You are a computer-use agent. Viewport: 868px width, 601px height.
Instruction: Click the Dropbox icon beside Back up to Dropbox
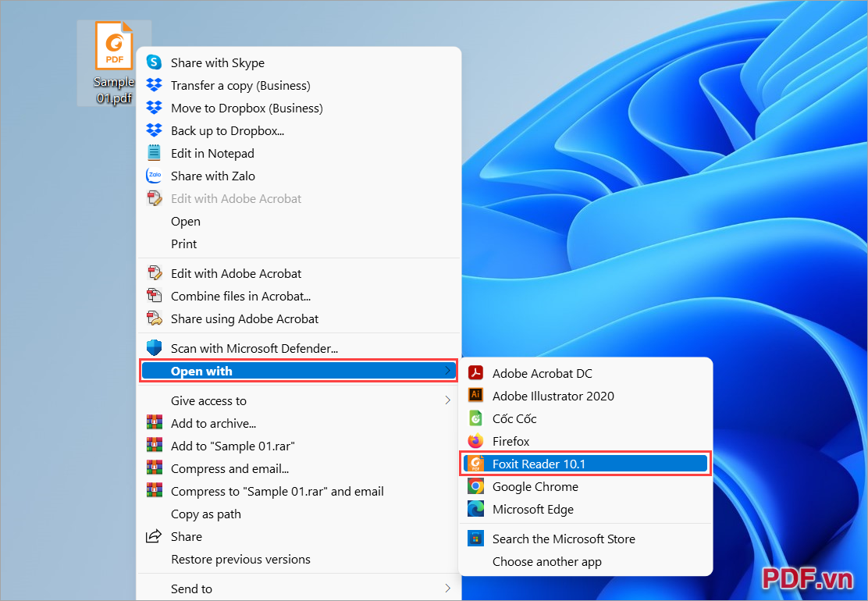tap(154, 130)
